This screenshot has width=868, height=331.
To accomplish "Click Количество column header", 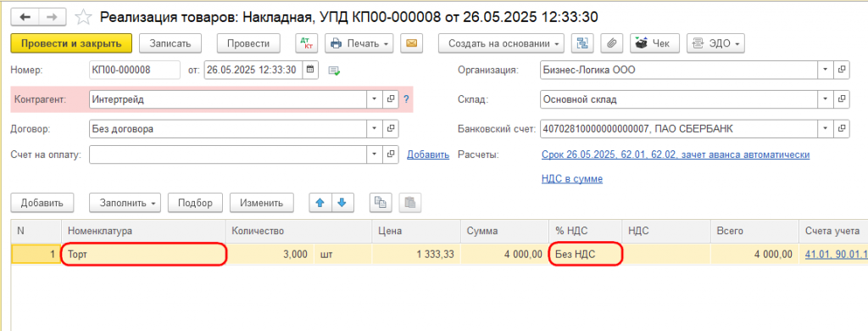I will coord(299,231).
